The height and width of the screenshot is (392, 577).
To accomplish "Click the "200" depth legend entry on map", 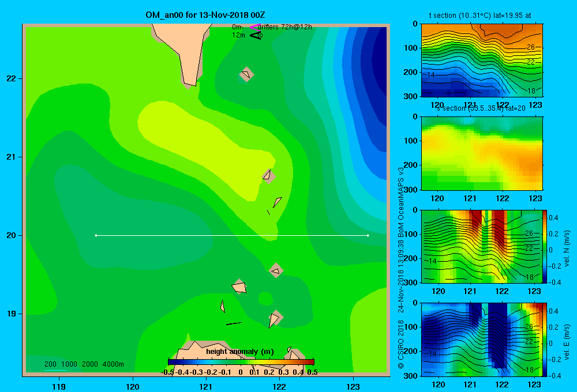I will click(50, 364).
